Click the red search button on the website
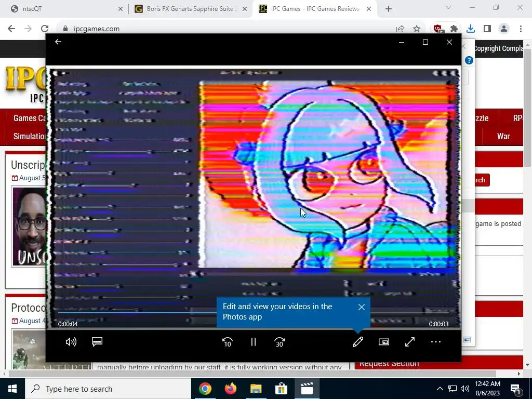 pyautogui.click(x=482, y=180)
